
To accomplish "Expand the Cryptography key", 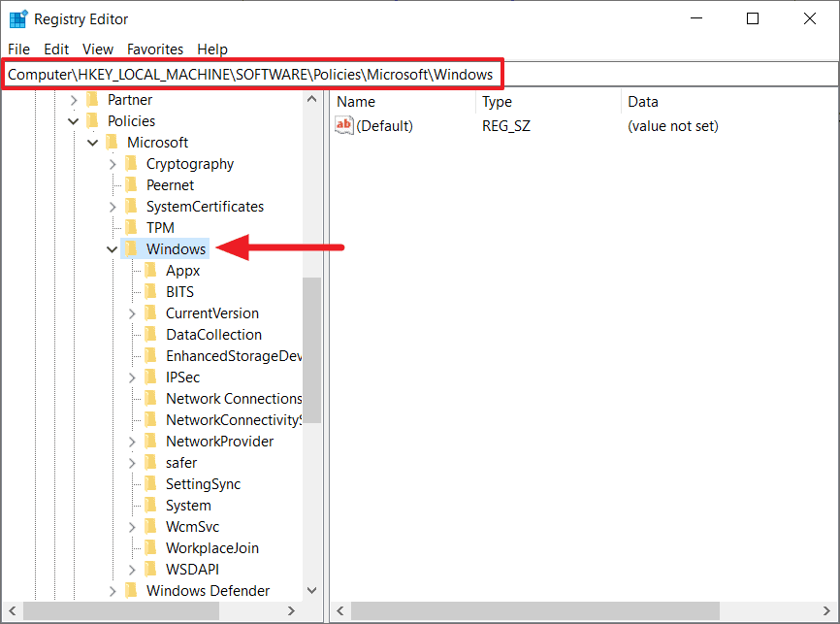I will click(113, 164).
